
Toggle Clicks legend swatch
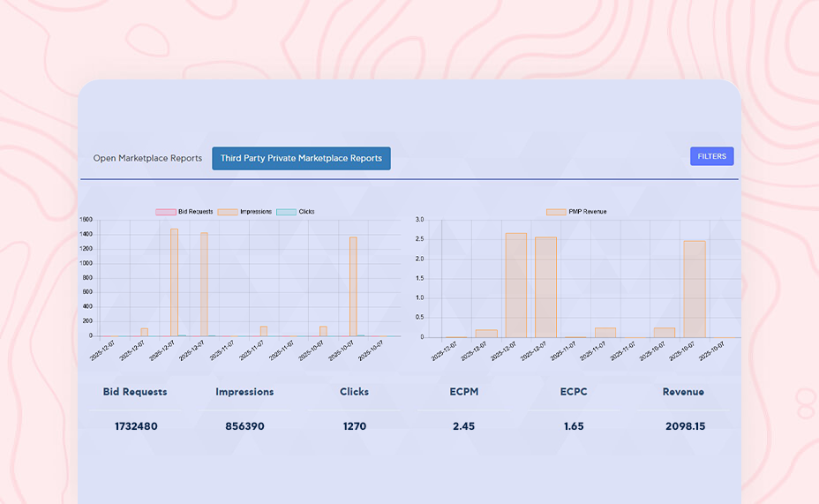[286, 212]
